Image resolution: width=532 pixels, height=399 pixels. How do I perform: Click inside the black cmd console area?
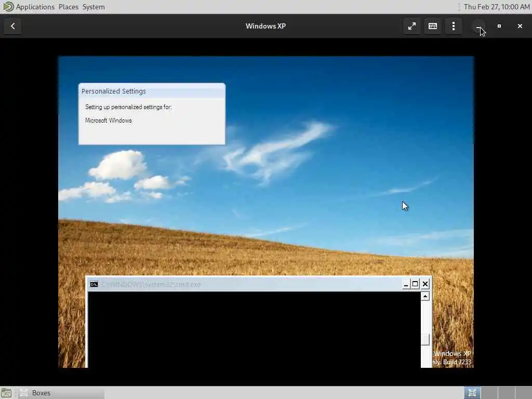(254, 329)
